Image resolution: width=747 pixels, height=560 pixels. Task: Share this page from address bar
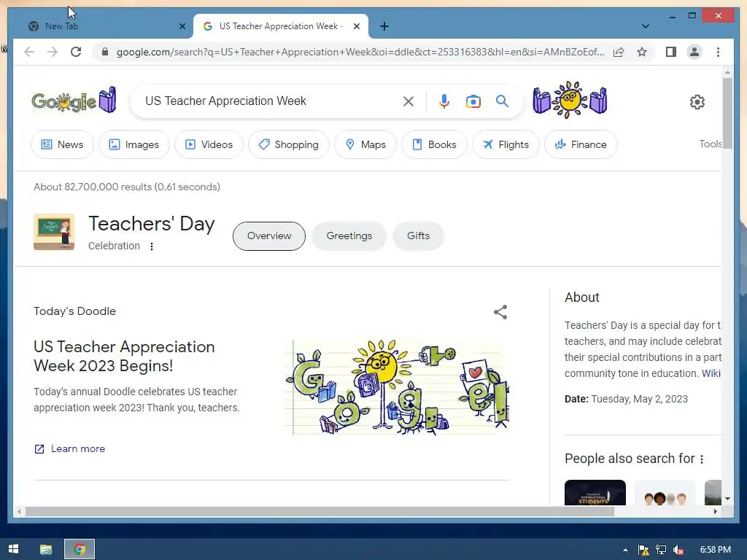619,52
